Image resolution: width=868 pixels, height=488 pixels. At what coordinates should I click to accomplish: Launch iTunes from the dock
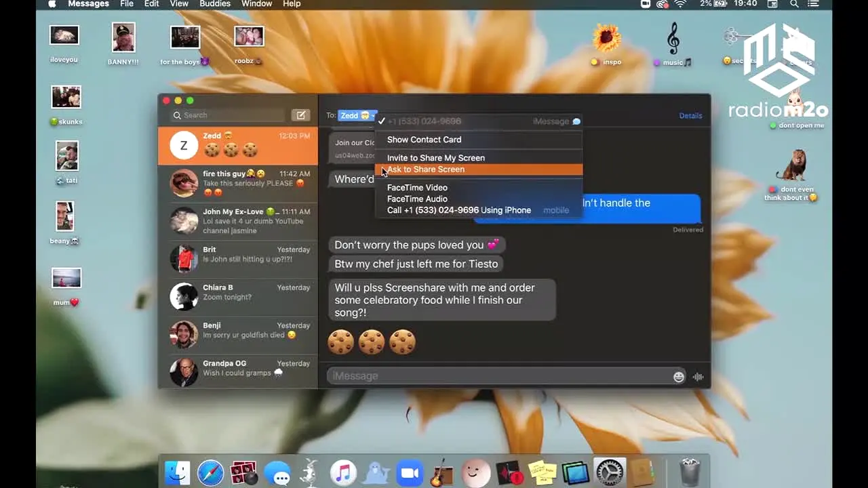point(344,472)
